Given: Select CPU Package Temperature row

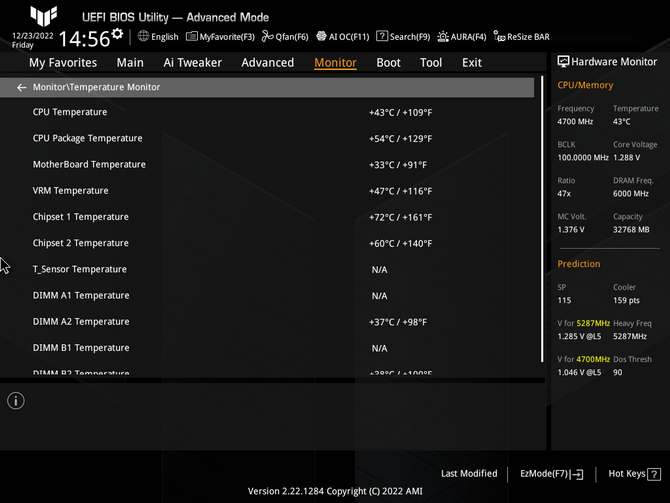Looking at the screenshot, I should point(267,138).
